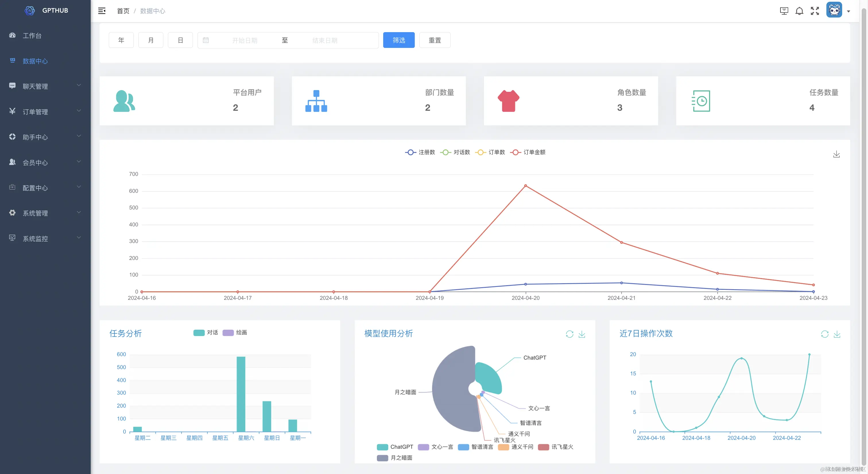Open notifications bell icon
This screenshot has width=868, height=474.
tap(799, 11)
